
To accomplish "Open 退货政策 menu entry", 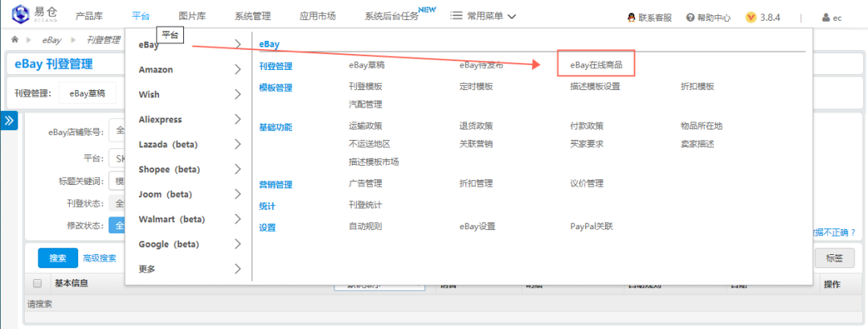I will (x=476, y=125).
